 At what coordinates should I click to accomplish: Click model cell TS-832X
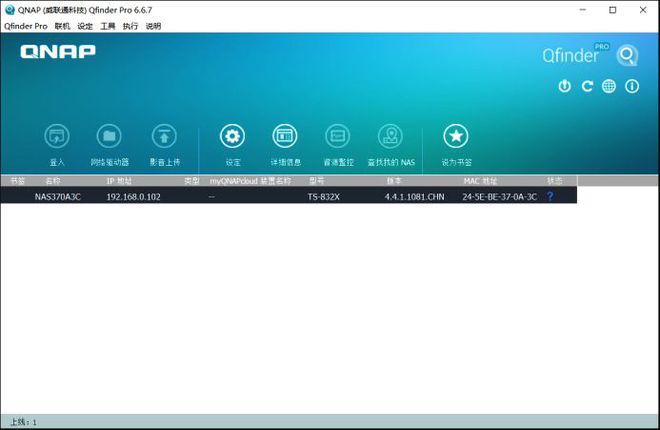pyautogui.click(x=324, y=196)
